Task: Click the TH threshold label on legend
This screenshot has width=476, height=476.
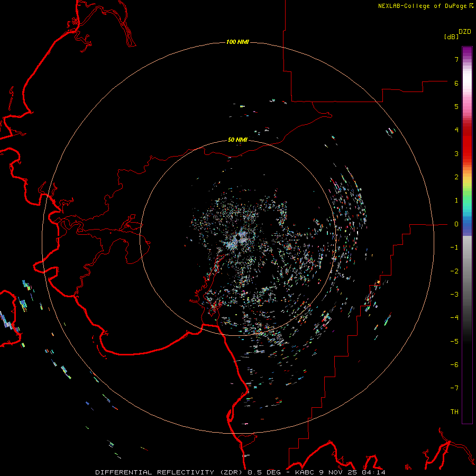Action: [454, 411]
